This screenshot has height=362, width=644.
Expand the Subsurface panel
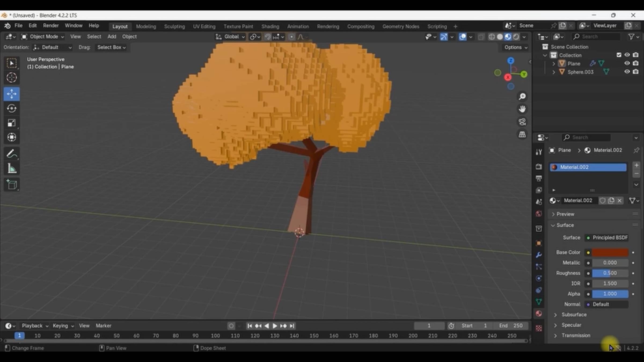click(x=574, y=315)
